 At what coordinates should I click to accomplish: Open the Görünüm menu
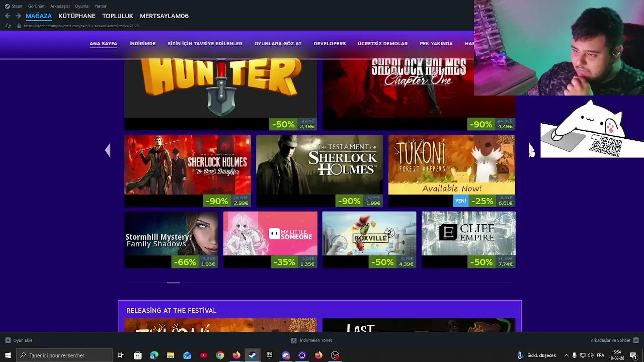pos(37,6)
